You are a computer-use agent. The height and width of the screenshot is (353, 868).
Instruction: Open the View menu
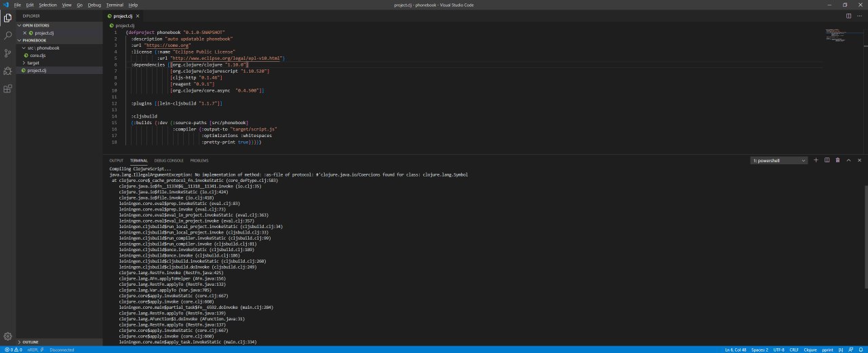coord(66,5)
